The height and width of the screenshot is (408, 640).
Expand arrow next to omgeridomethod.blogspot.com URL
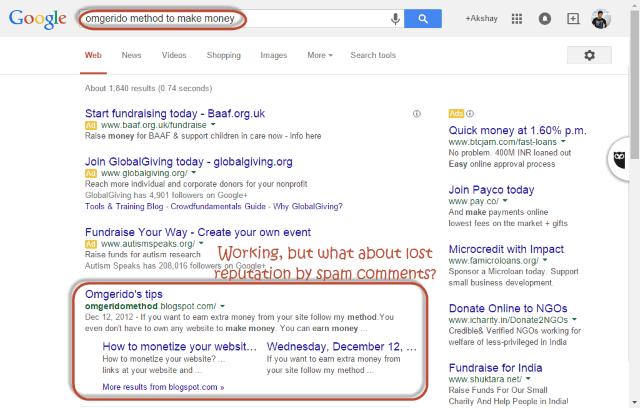click(222, 305)
